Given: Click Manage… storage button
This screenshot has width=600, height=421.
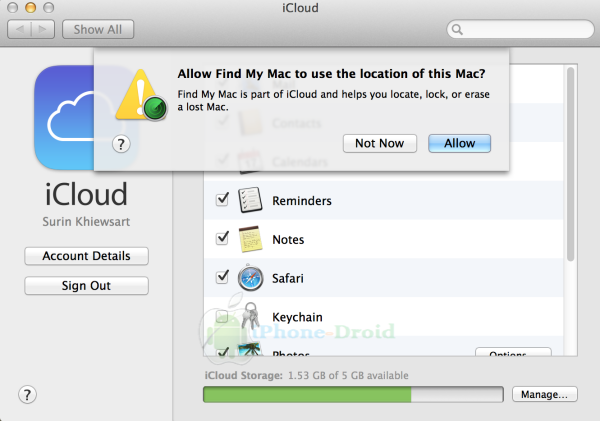Looking at the screenshot, I should (x=545, y=394).
